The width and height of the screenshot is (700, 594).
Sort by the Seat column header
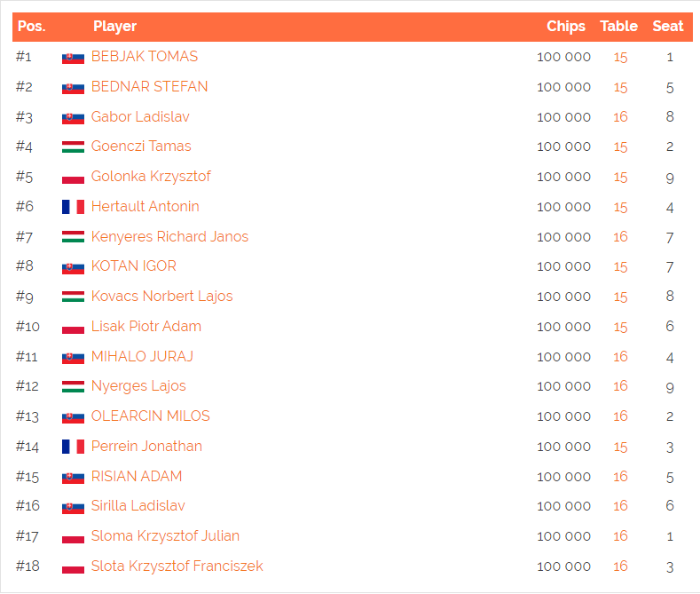coord(668,27)
